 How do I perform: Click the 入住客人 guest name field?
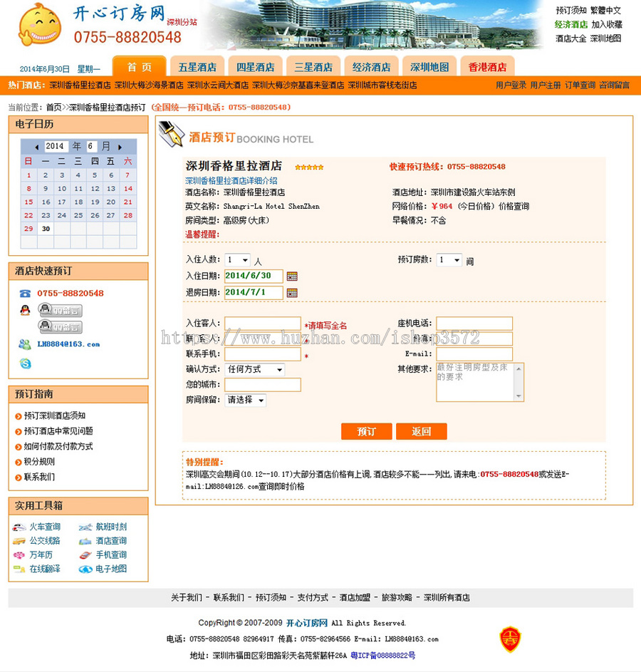(x=264, y=323)
